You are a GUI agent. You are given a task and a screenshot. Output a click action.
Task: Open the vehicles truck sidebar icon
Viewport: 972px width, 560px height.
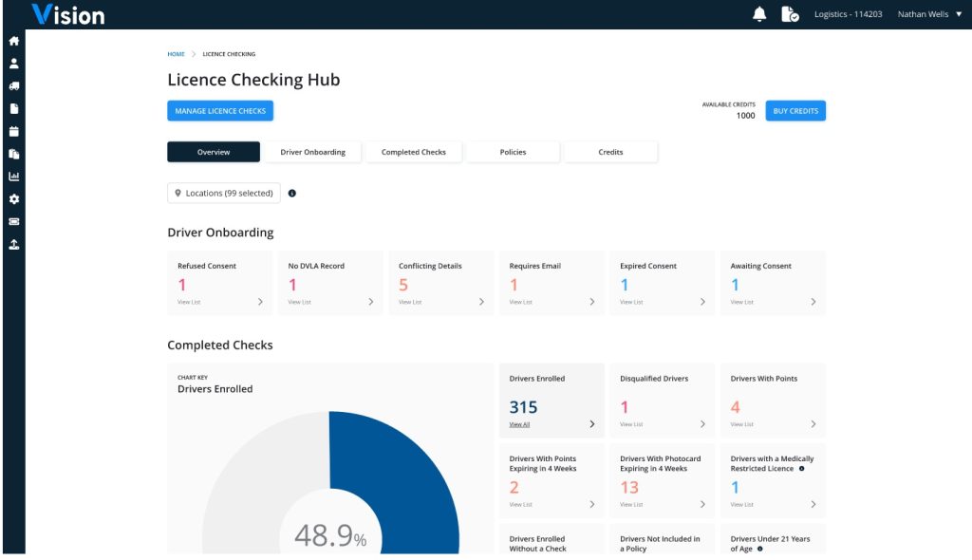13,86
